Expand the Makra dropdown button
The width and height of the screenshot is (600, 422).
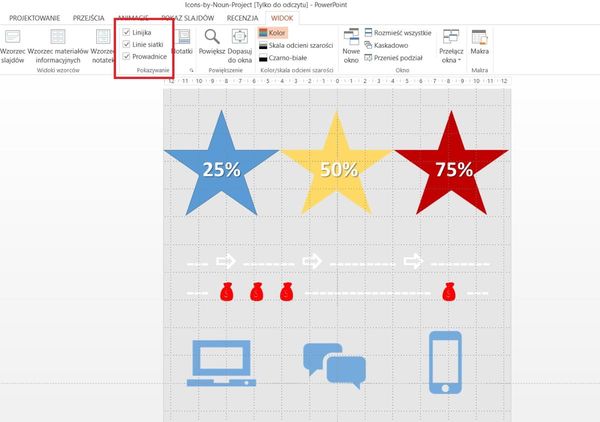pos(480,47)
